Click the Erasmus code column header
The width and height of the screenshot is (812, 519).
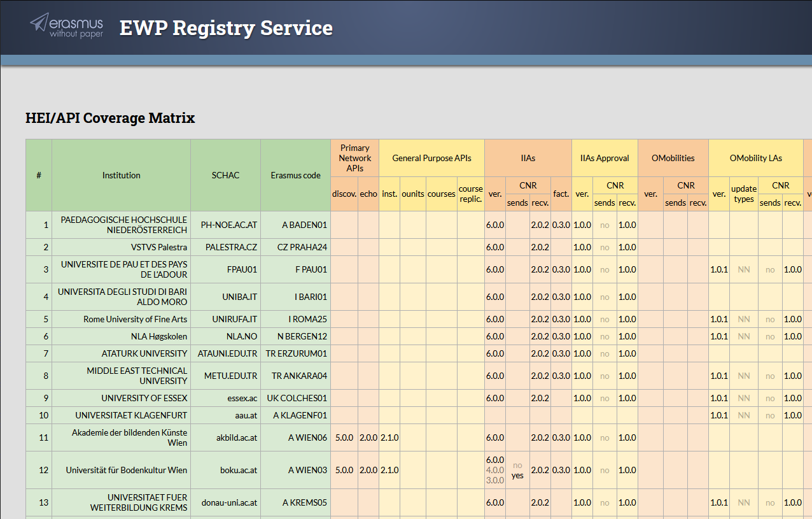295,175
